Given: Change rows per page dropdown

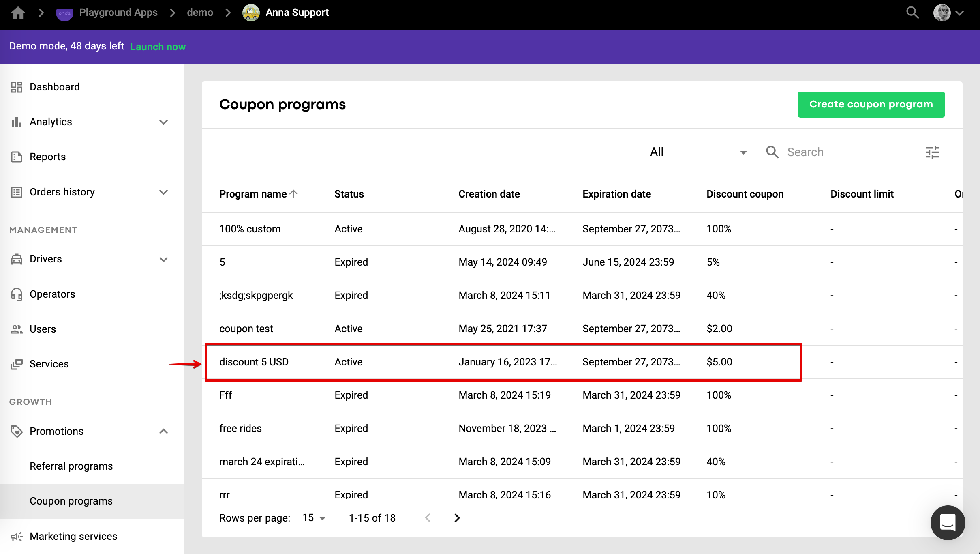Looking at the screenshot, I should click(x=314, y=518).
